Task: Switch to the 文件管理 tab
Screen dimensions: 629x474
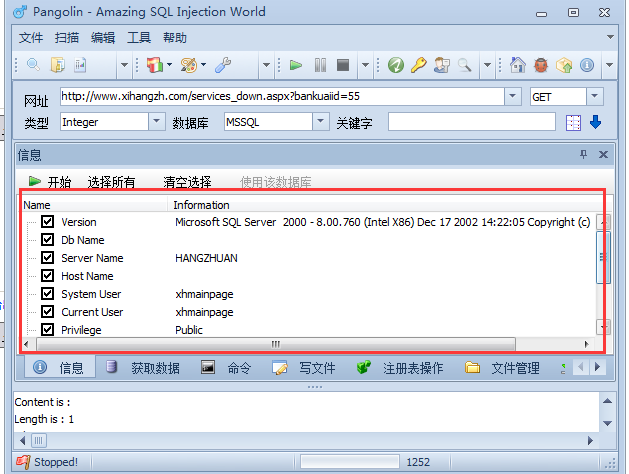Action: pyautogui.click(x=502, y=368)
